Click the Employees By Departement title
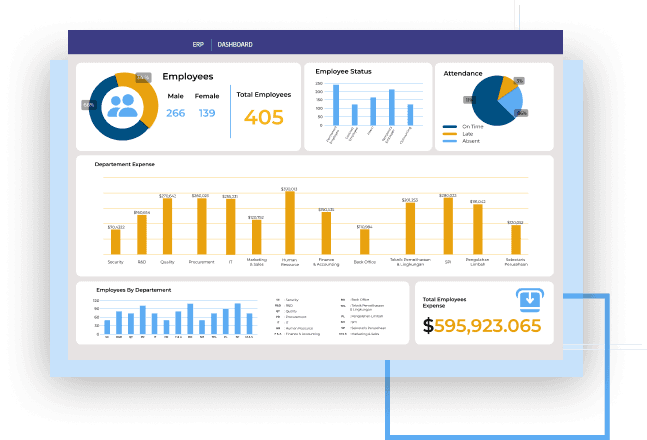Screen dimensions: 647x440 [134, 290]
